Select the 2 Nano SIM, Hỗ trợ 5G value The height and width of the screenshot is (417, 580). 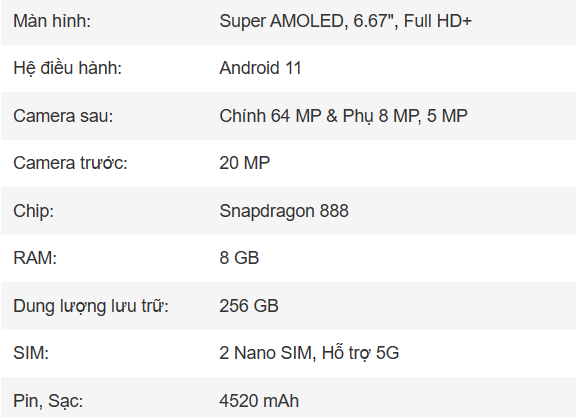(x=309, y=353)
